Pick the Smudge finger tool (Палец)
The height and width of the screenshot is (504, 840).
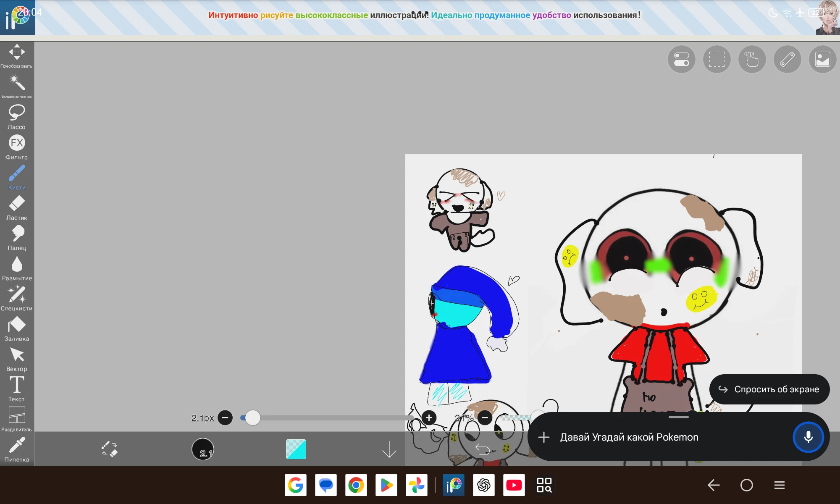tap(17, 236)
